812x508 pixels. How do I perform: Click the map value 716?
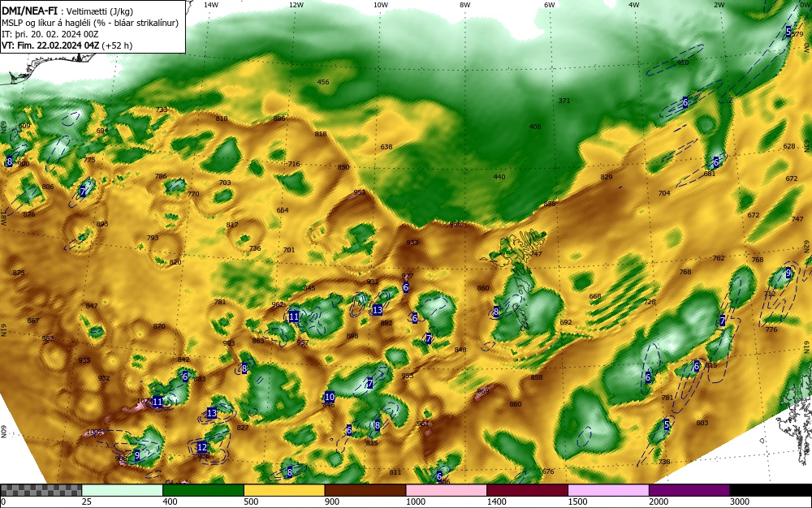[x=294, y=164]
